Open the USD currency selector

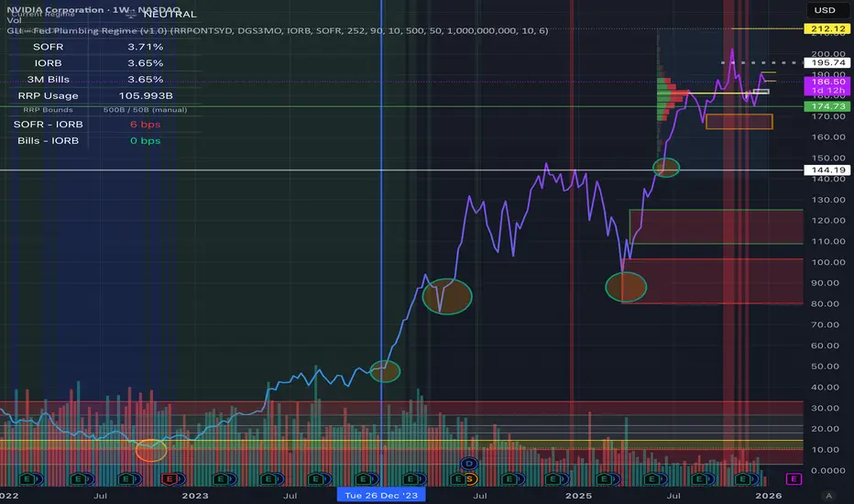point(825,10)
